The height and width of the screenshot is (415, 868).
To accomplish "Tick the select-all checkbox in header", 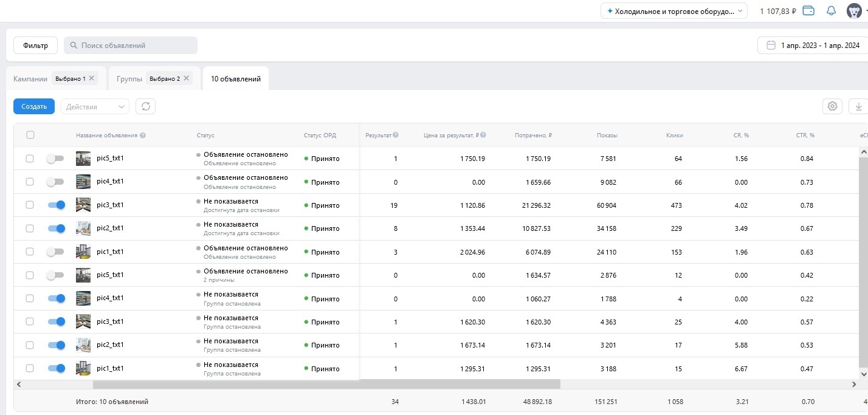I will pyautogui.click(x=30, y=135).
